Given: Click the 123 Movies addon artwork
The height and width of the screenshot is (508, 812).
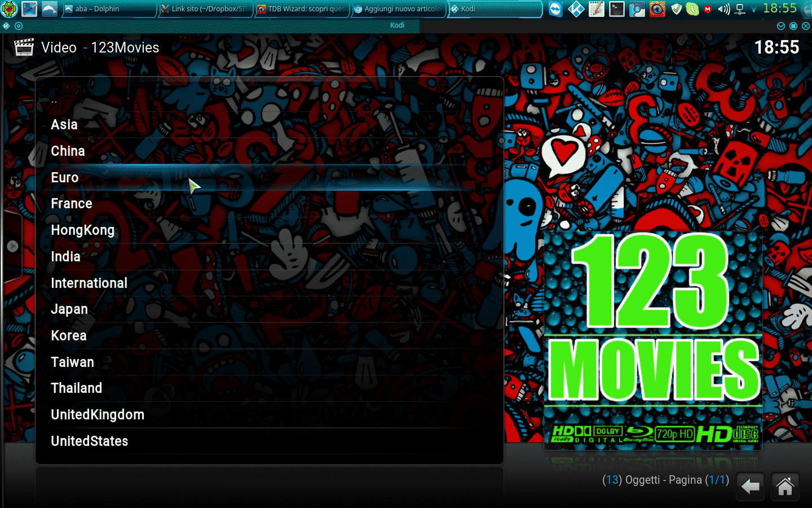Looking at the screenshot, I should tap(653, 340).
